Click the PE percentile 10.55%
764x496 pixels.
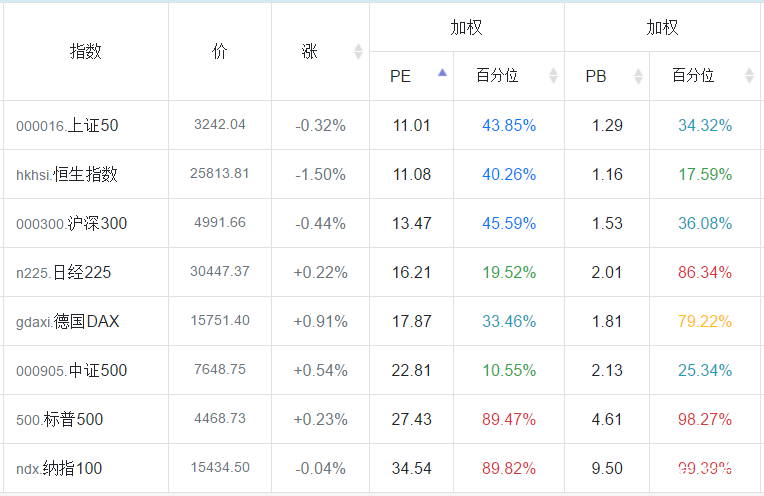509,370
